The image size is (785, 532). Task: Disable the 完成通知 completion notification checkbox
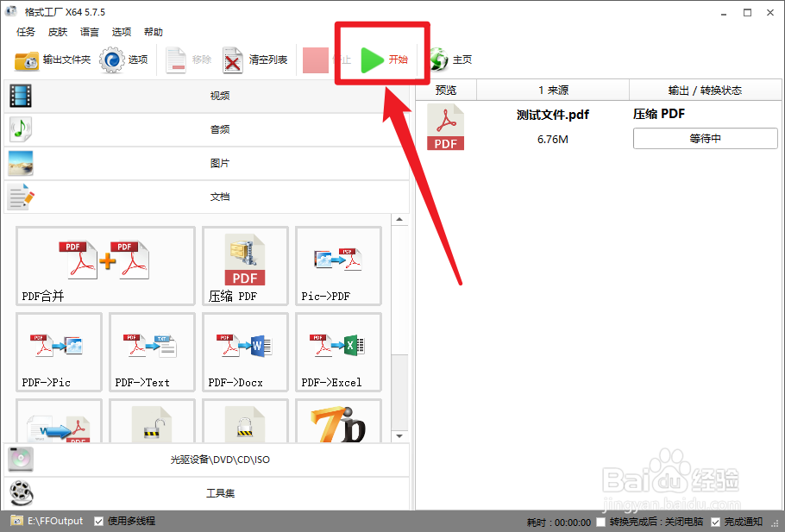(x=717, y=521)
